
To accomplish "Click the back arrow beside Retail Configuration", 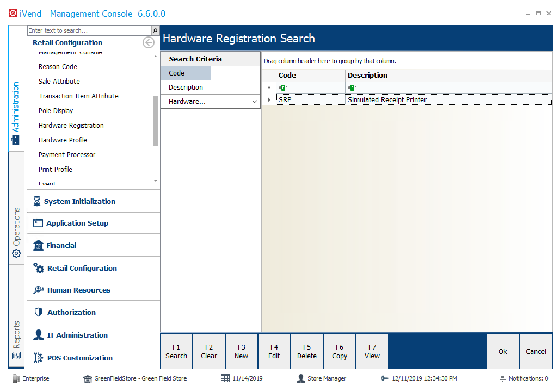I will (x=148, y=42).
